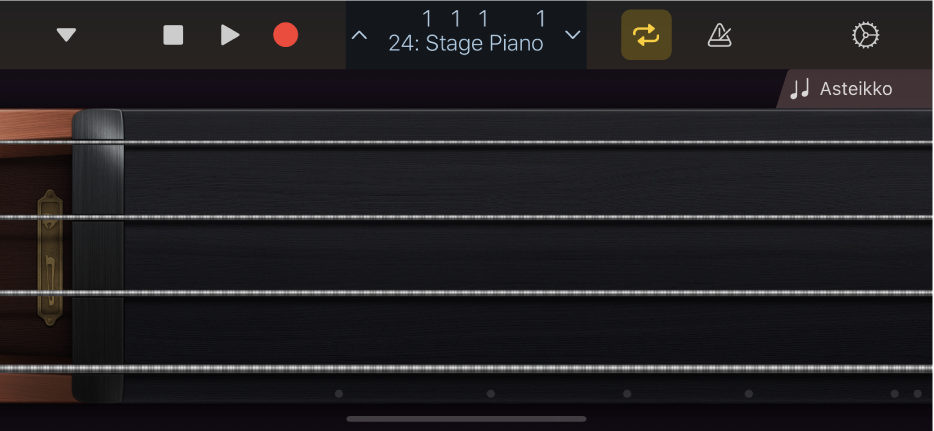Tap the double-dot fret marker
Screen dimensions: 934x431
[x=906, y=394]
